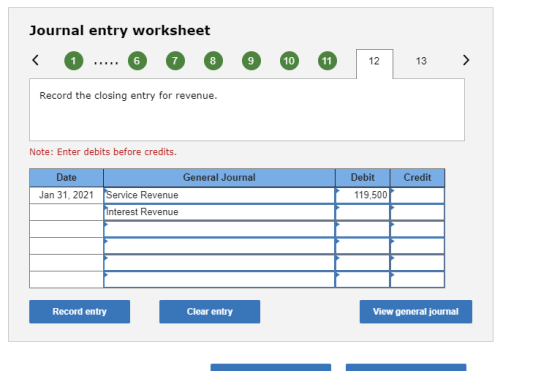Screen dimensions: 560x371
Task: Click the Jan 31, 2021 date cell
Action: click(66, 195)
